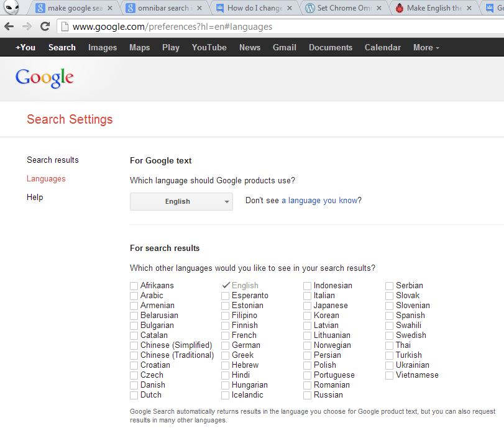
Task: Close the 'How do I change' tab
Action: 290,8
